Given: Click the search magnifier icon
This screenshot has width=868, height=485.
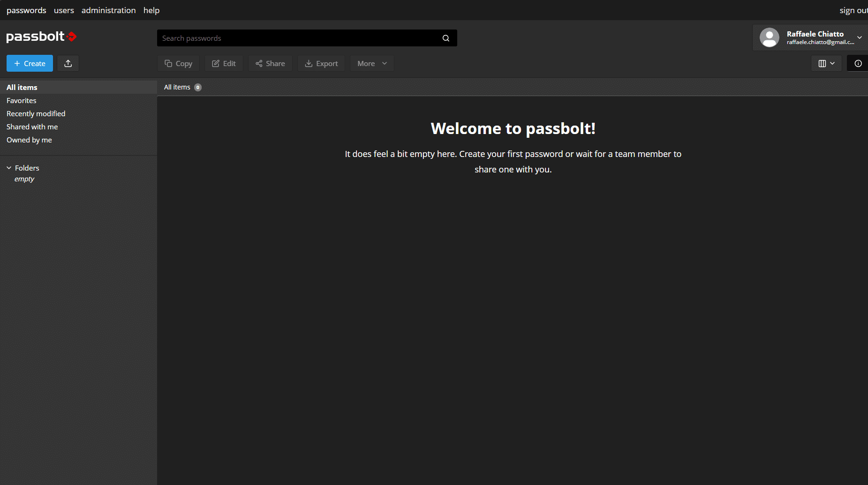Looking at the screenshot, I should (446, 38).
